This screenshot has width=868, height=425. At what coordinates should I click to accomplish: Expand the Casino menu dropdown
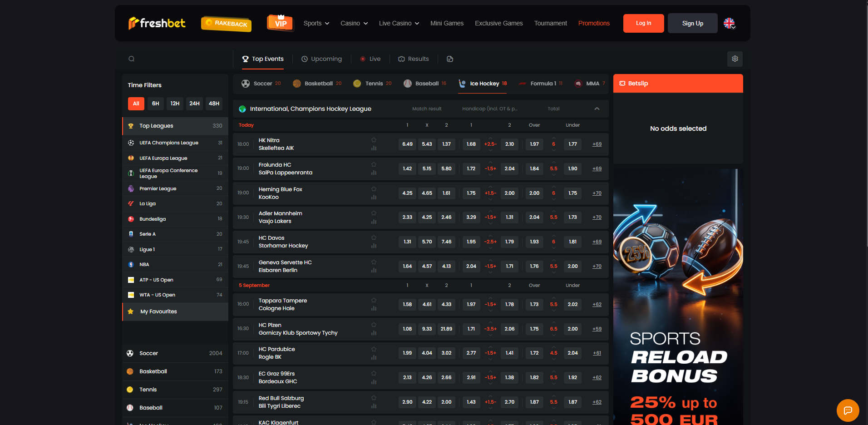(x=354, y=23)
